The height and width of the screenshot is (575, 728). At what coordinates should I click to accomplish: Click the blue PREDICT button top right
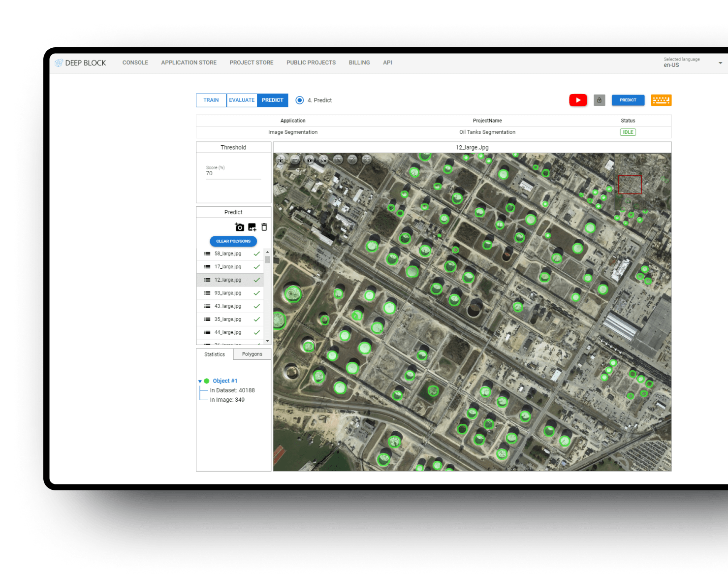point(628,100)
